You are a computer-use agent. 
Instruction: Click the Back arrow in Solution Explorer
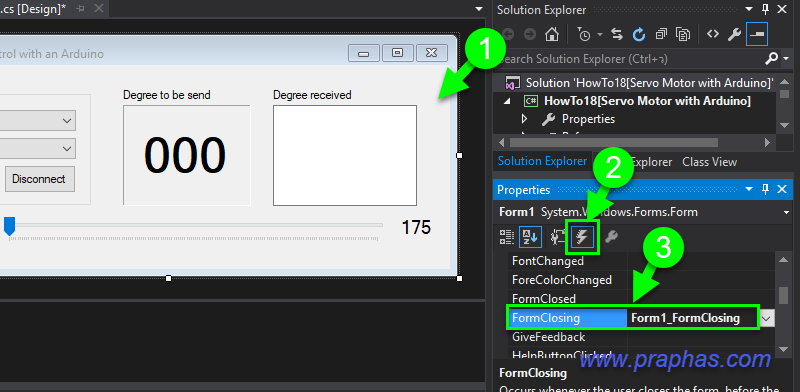(508, 34)
